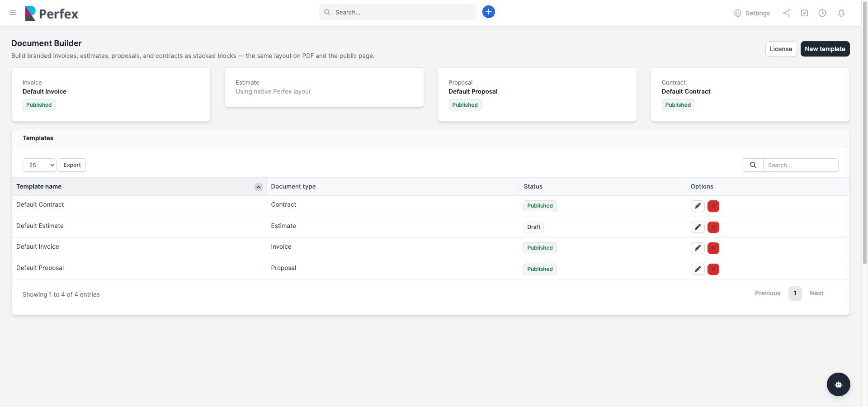868x407 pixels.
Task: Edit the Default Contract template
Action: point(698,206)
